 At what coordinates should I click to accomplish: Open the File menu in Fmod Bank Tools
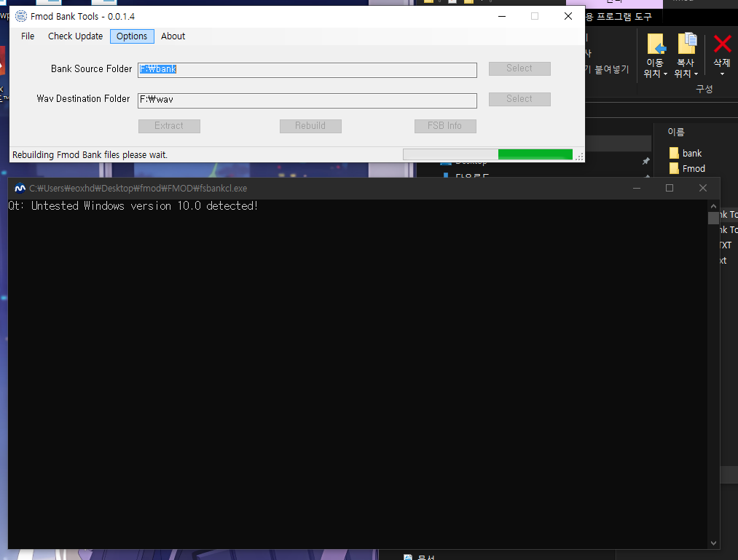pos(28,36)
